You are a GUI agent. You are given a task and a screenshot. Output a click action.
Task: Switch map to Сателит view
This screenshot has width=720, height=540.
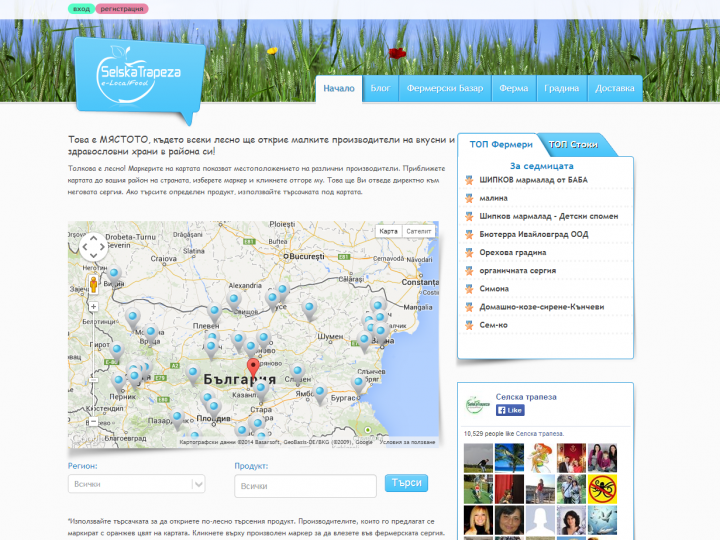pyautogui.click(x=418, y=231)
